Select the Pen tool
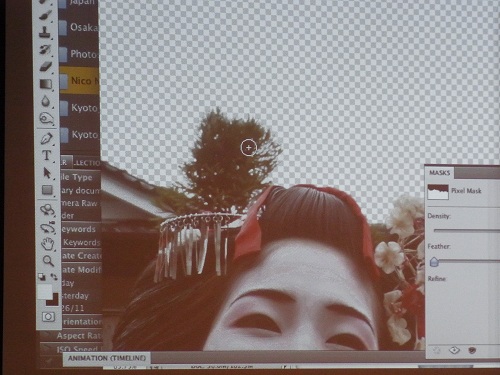This screenshot has height=375, width=500. [x=46, y=138]
